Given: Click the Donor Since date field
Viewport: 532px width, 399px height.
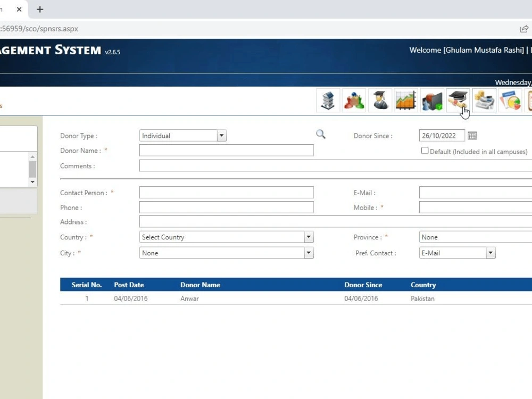Looking at the screenshot, I should click(442, 136).
